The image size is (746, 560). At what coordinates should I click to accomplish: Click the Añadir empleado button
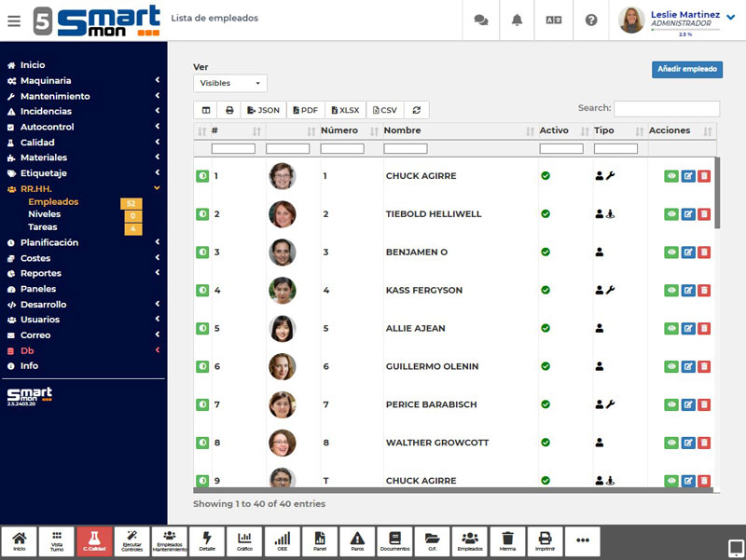(686, 69)
